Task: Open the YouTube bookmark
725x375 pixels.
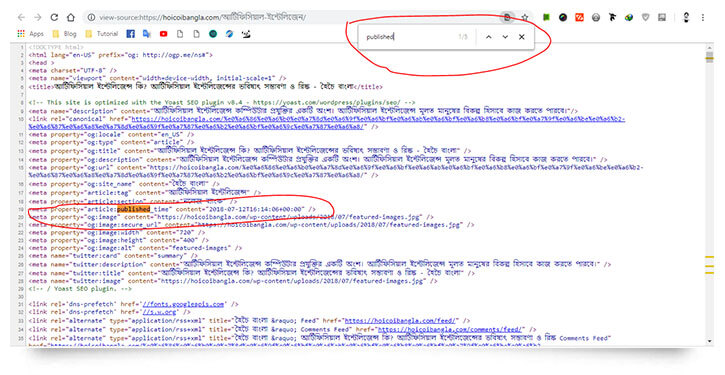Action: coord(164,34)
